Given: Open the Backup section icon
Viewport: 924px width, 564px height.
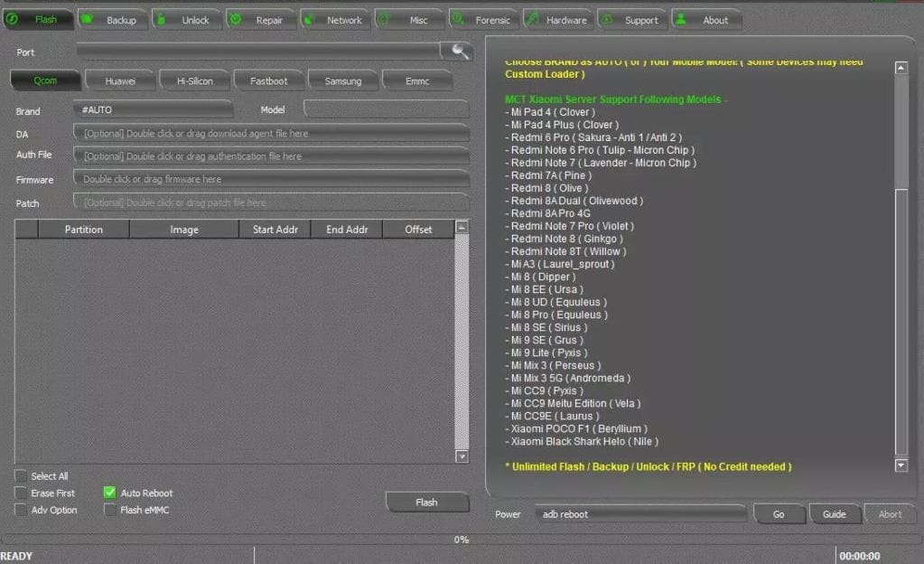Looking at the screenshot, I should coord(87,18).
